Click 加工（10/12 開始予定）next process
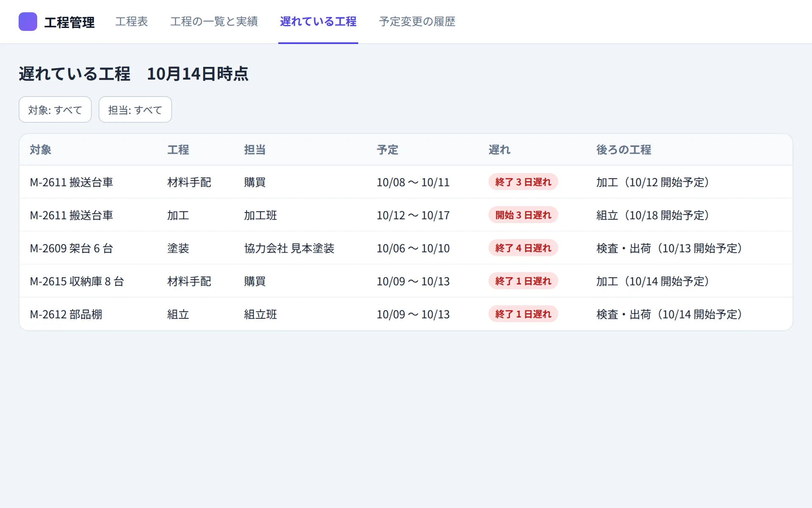The width and height of the screenshot is (812, 508). [x=653, y=182]
